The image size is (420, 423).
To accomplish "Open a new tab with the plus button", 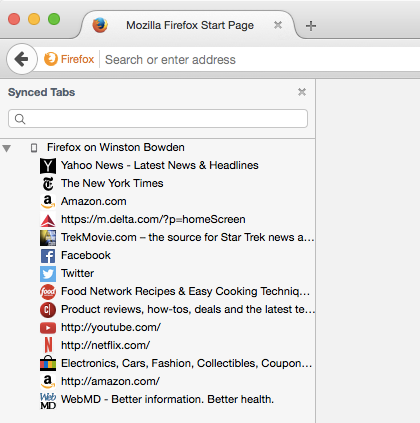I will point(311,26).
